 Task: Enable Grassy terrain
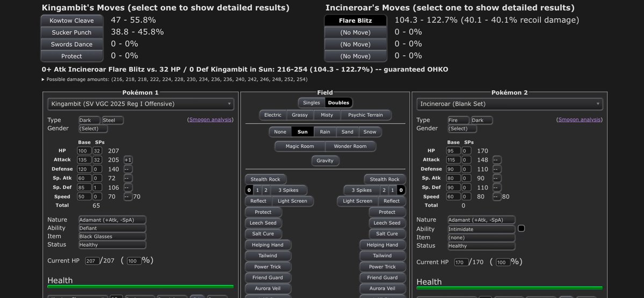click(299, 115)
